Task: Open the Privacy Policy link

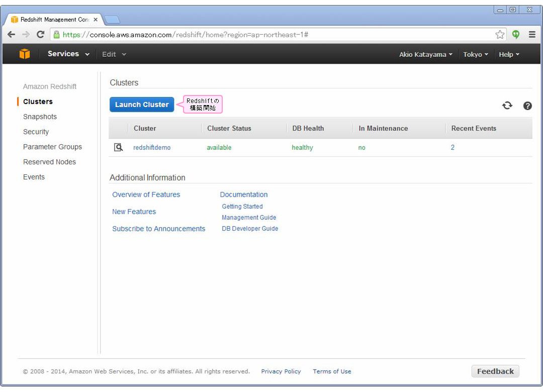Action: point(281,371)
